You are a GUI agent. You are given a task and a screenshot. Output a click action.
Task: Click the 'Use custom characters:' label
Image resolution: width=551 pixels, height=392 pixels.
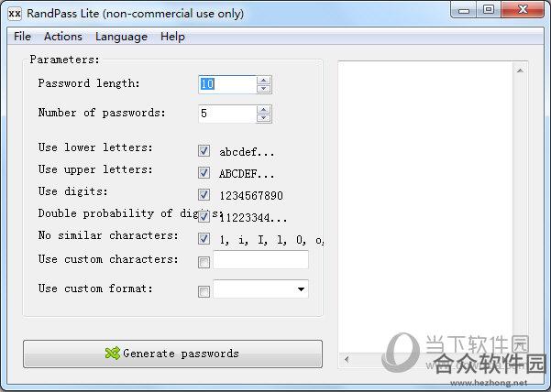(x=108, y=259)
